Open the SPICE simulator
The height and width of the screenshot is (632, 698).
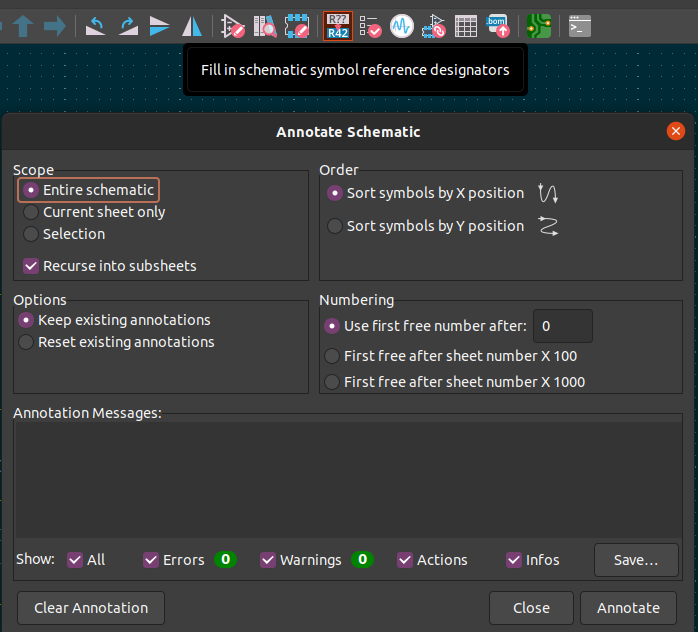402,26
